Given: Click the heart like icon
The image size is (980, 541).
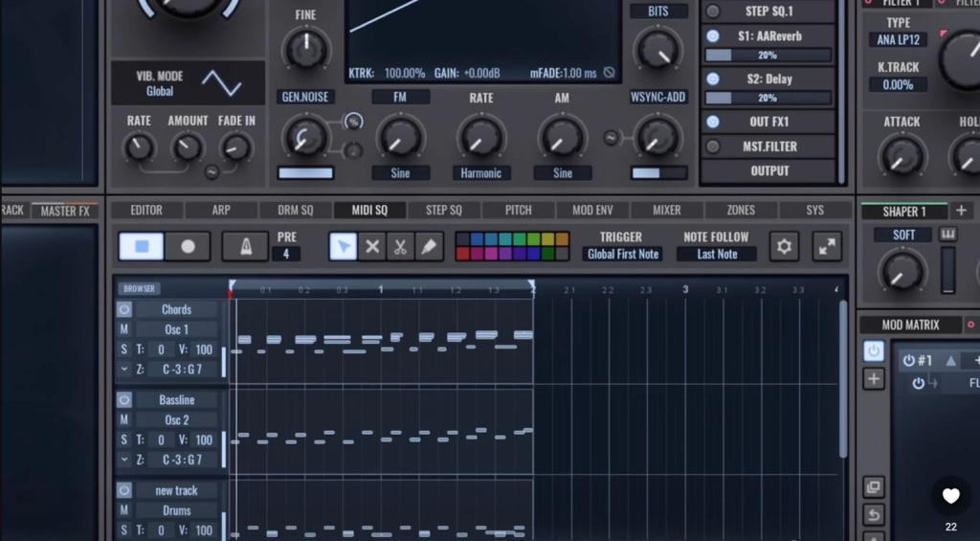Looking at the screenshot, I should point(950,496).
